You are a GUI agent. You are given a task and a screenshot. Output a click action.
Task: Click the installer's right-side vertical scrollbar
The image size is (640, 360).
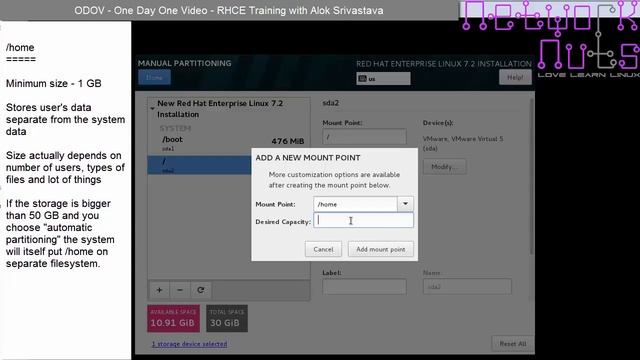[x=531, y=176]
